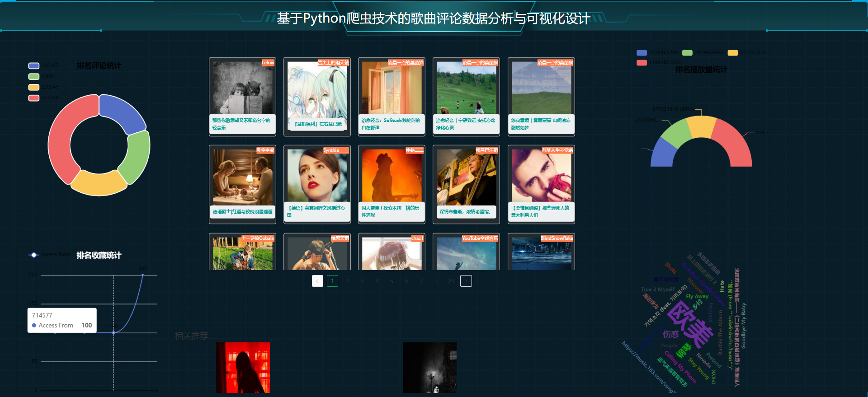Open the Synthia red-lips playlist cover
Screen dimensions: 868x397
coord(317,176)
